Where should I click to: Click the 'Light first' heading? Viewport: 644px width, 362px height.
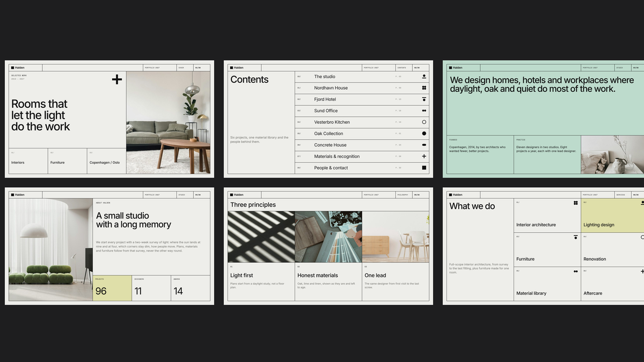pos(241,276)
